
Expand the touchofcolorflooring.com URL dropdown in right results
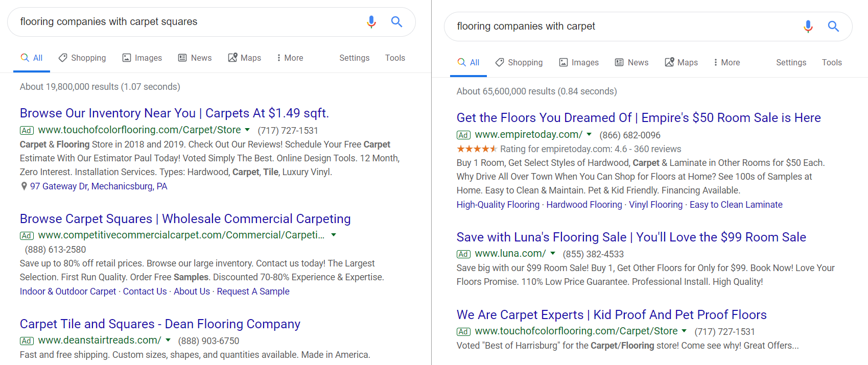pyautogui.click(x=684, y=331)
